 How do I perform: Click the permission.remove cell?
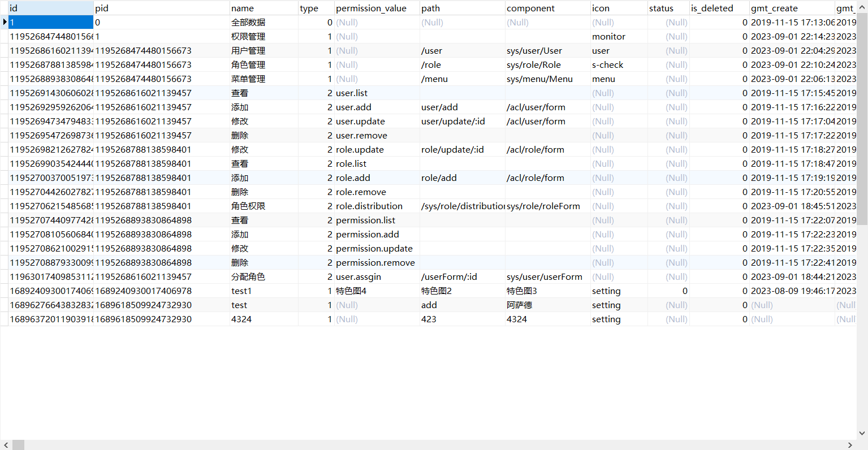[375, 262]
